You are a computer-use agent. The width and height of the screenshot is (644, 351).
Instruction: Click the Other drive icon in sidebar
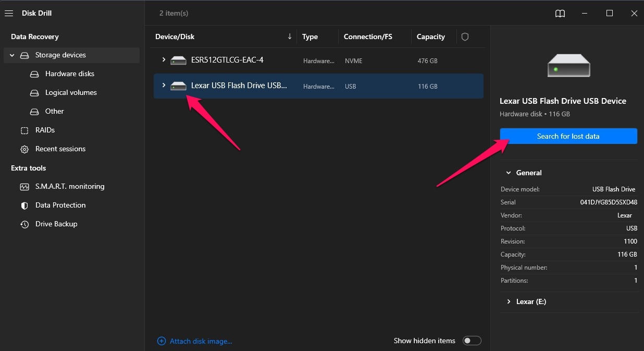(34, 112)
